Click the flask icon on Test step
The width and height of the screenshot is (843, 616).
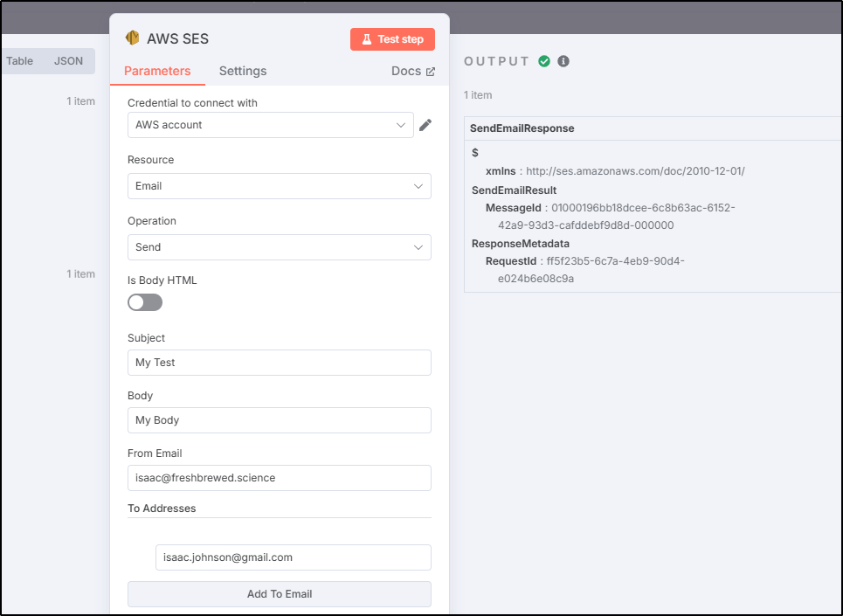coord(367,39)
